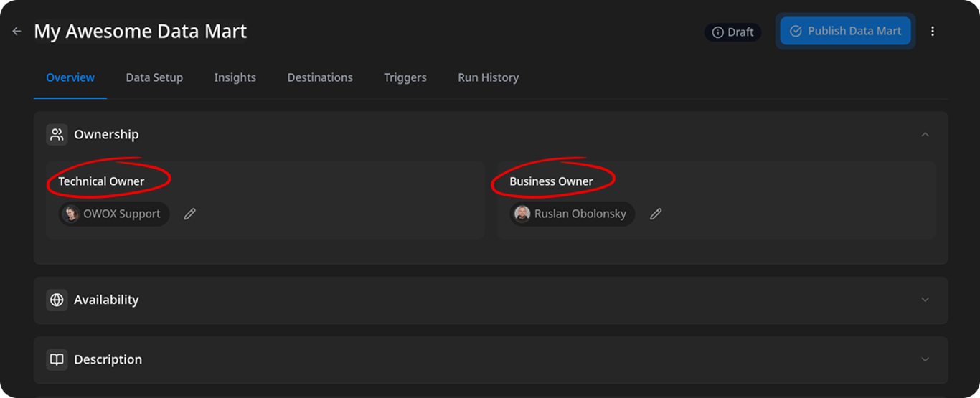Click the OWOX Support avatar

point(71,214)
